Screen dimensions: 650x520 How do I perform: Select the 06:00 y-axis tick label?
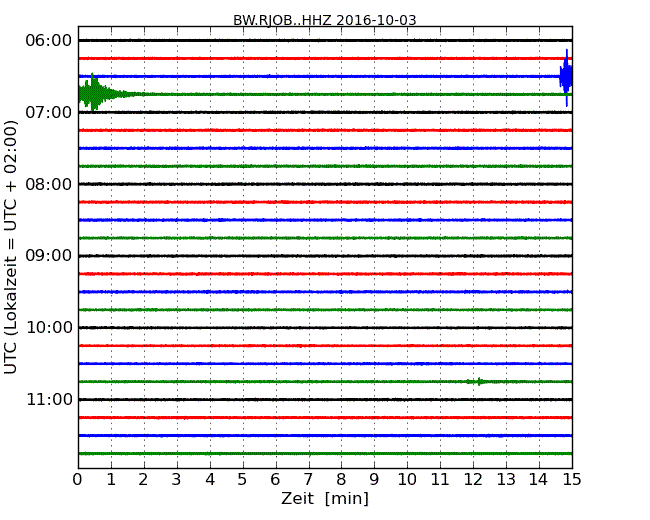49,40
